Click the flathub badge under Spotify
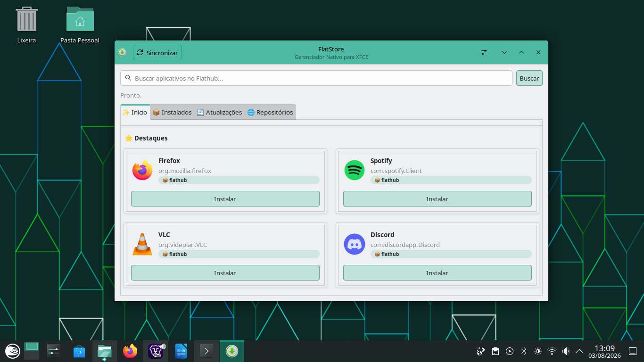This screenshot has width=644, height=362. [451, 180]
